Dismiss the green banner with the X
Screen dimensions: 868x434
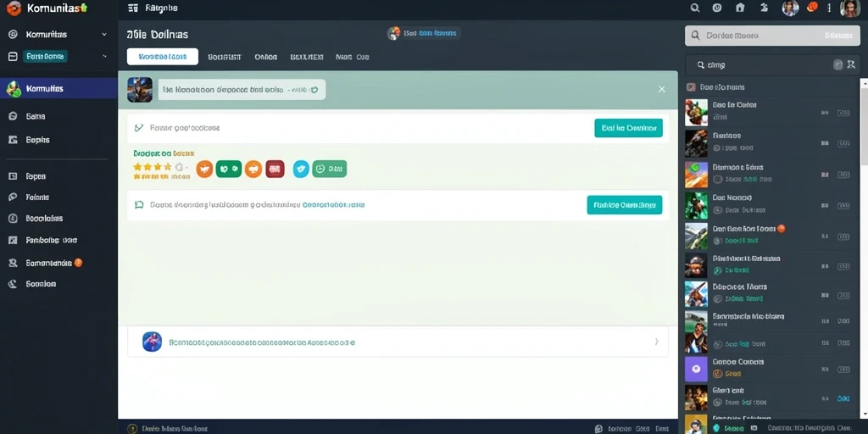(x=661, y=89)
